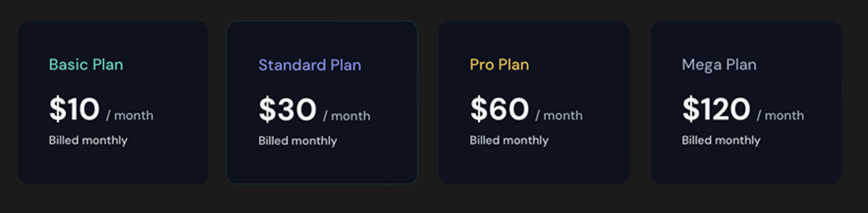Pick the Pro Plan card's empty bottom area
This screenshot has height=213, width=868.
click(x=534, y=166)
